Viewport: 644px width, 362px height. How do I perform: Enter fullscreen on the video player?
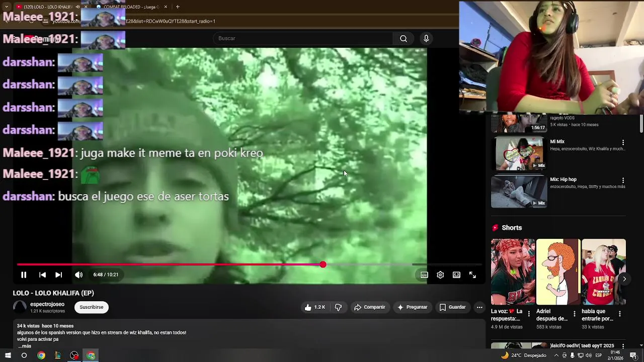click(472, 275)
